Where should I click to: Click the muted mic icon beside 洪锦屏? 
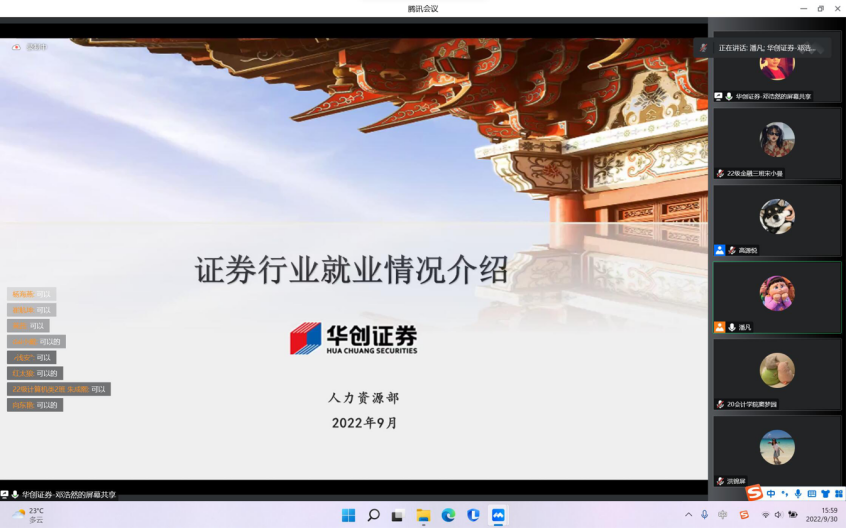point(719,481)
